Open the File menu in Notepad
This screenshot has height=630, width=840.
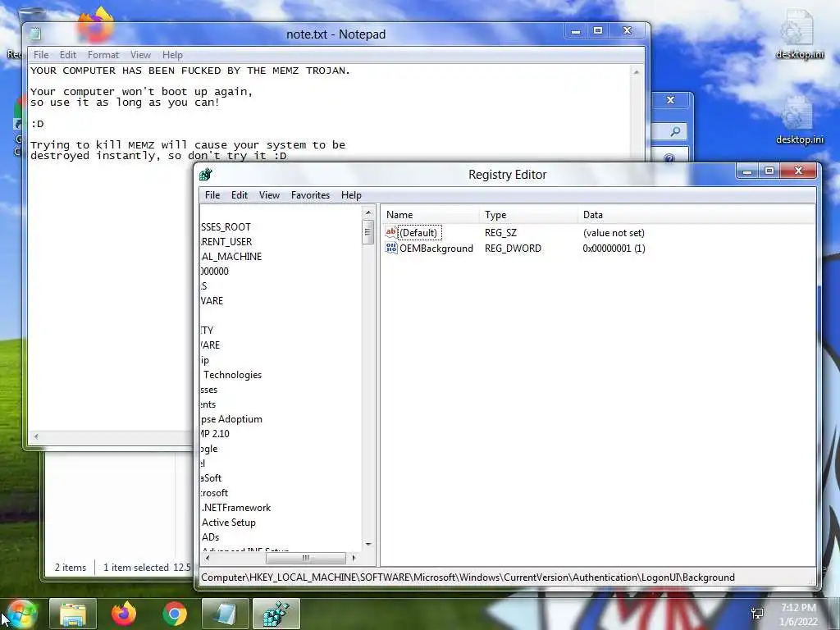41,55
